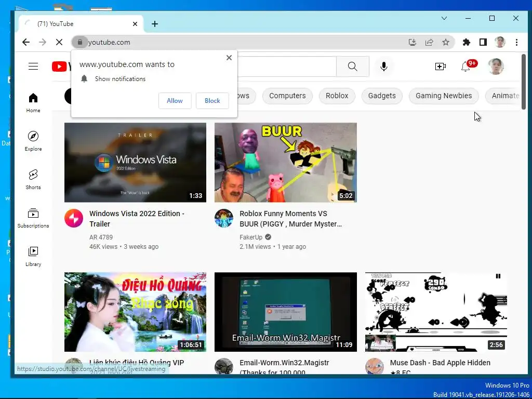Image resolution: width=532 pixels, height=399 pixels.
Task: Open a new browser tab
Action: pyautogui.click(x=155, y=24)
